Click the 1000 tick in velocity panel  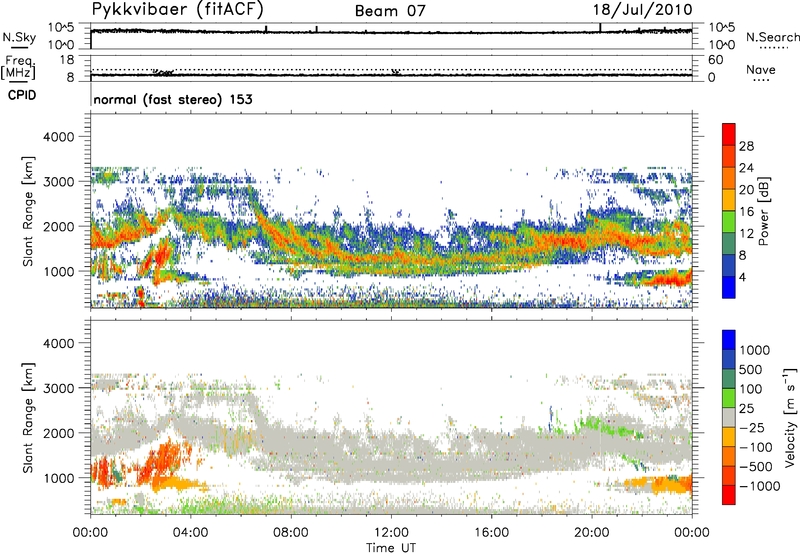[58, 478]
